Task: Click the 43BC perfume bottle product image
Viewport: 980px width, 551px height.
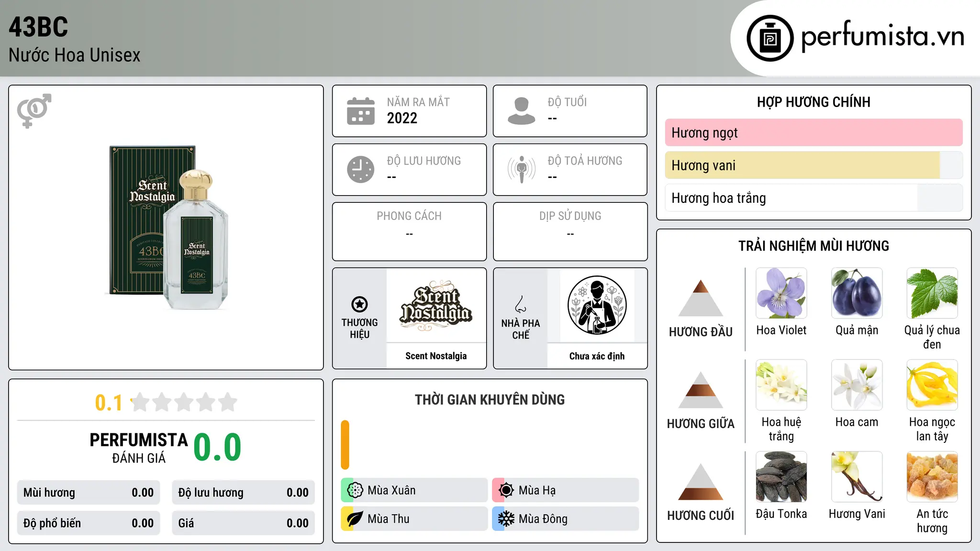Action: click(167, 227)
